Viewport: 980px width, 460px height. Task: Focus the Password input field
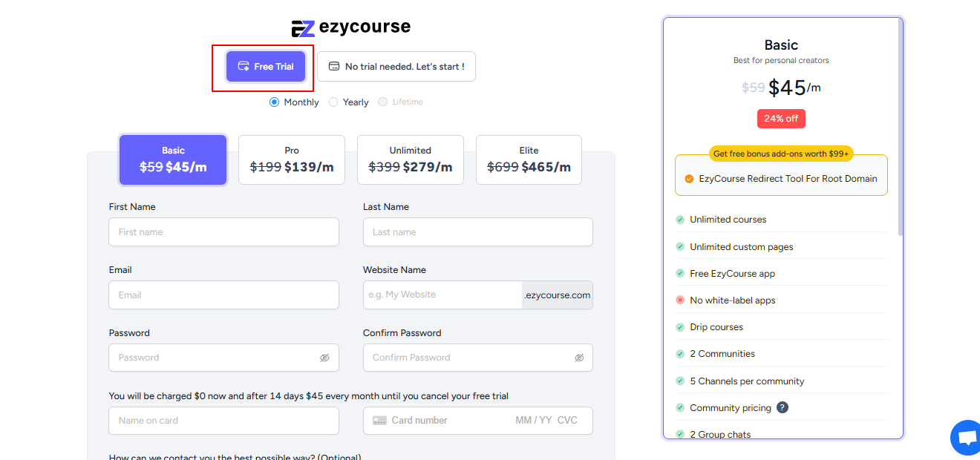[224, 358]
